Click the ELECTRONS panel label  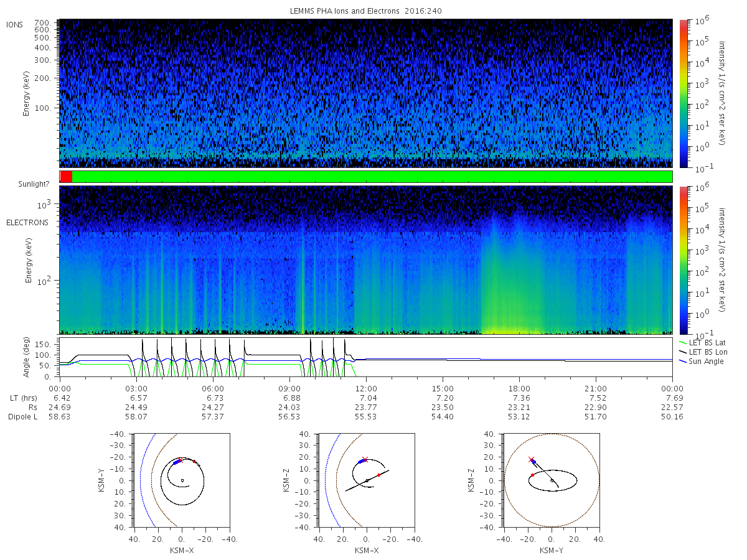click(x=27, y=222)
